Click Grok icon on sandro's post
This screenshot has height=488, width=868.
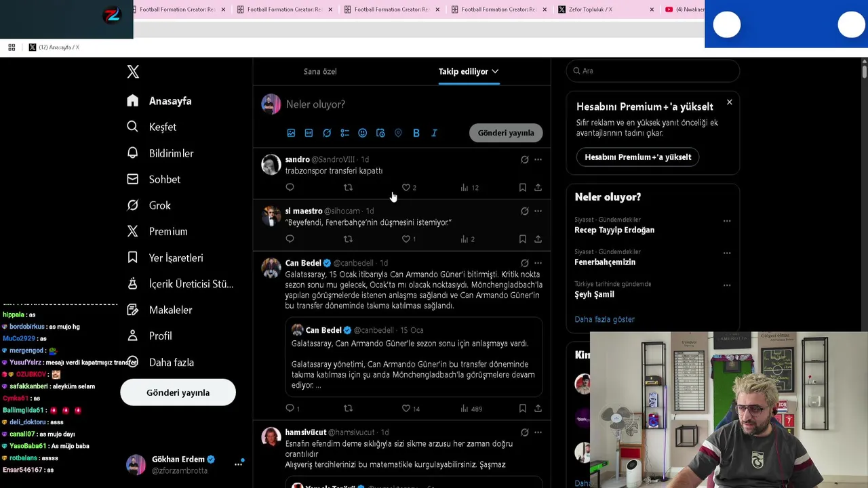(x=524, y=159)
